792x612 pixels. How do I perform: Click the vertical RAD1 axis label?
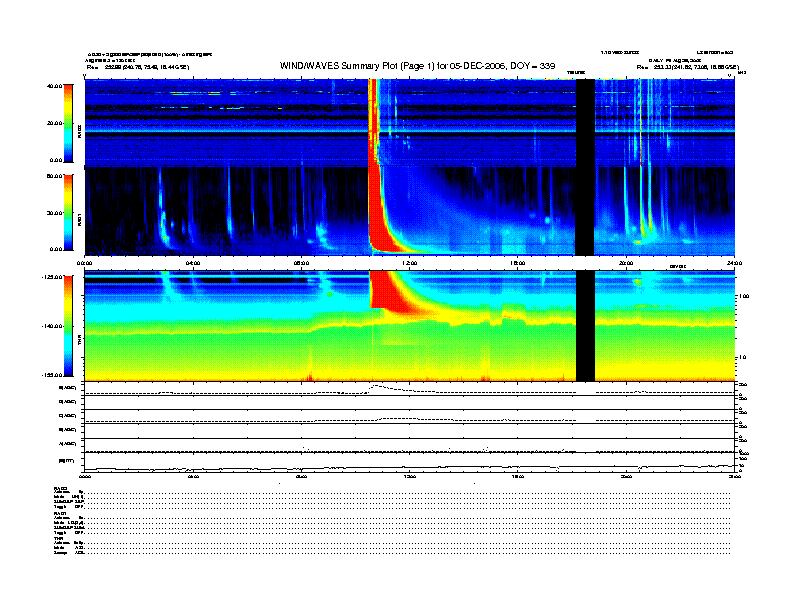click(x=79, y=219)
